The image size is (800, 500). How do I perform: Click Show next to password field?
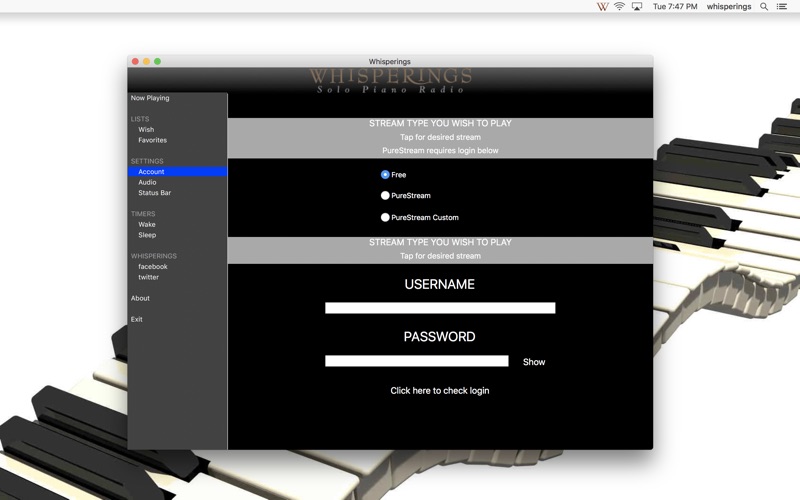point(534,362)
